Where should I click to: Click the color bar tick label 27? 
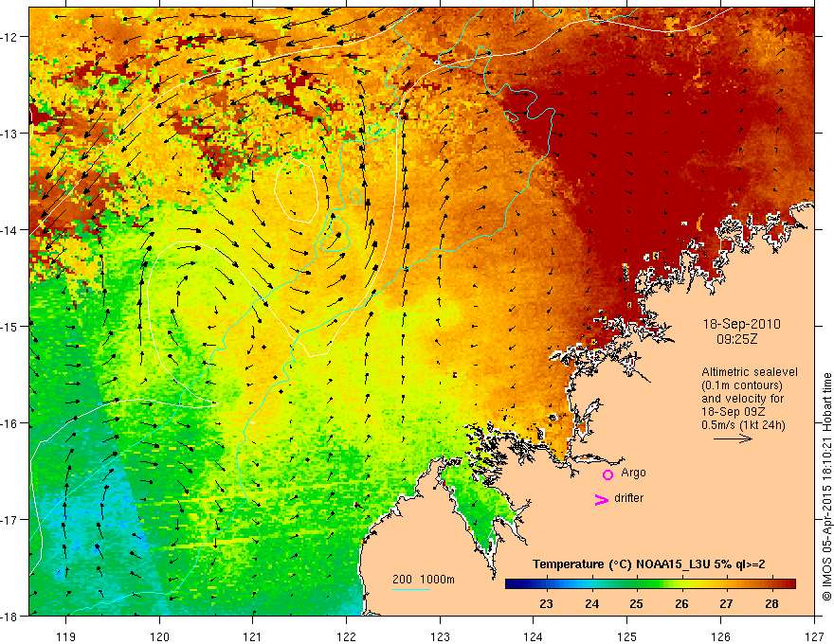click(726, 604)
